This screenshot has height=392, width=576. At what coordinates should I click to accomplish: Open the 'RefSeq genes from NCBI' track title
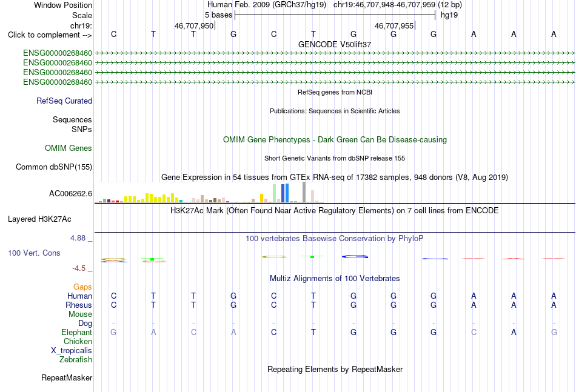[x=335, y=92]
